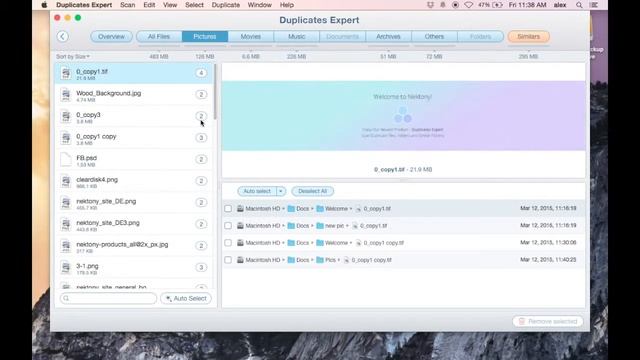
Task: Click the new pic folder icon
Action: click(x=320, y=226)
